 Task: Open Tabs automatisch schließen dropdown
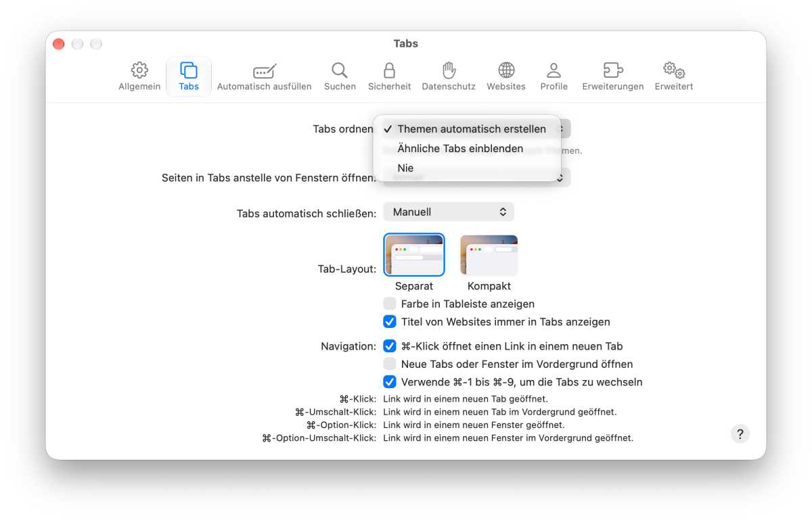(449, 212)
